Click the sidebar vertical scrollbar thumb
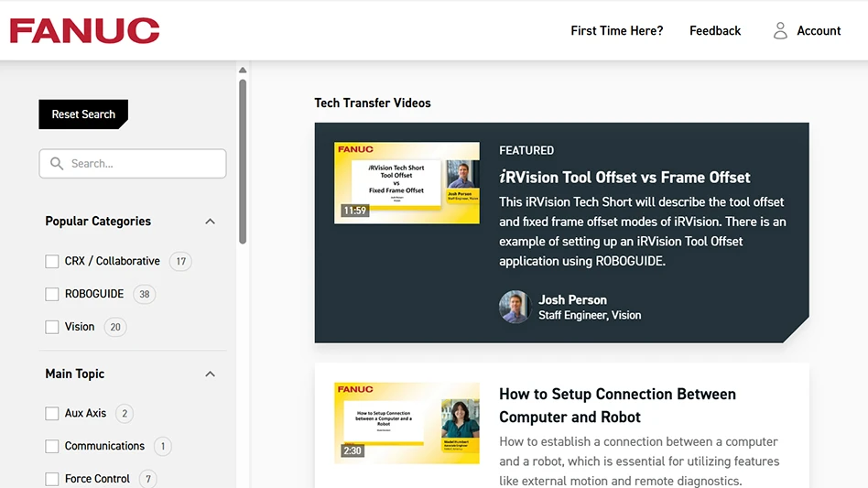The height and width of the screenshot is (488, 868). [243, 160]
